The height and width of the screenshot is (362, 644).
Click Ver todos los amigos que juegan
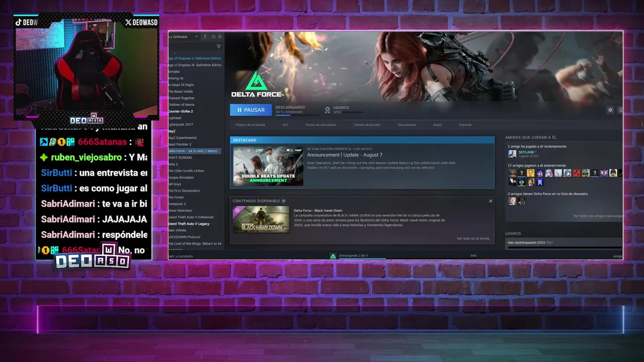[598, 216]
